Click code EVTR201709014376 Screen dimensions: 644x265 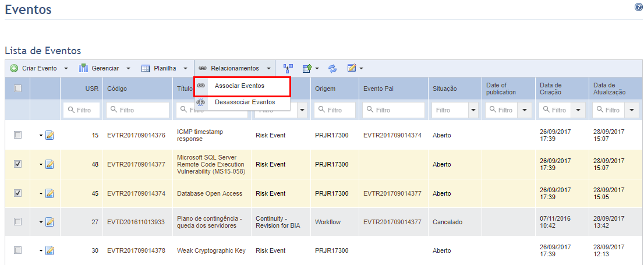point(136,135)
